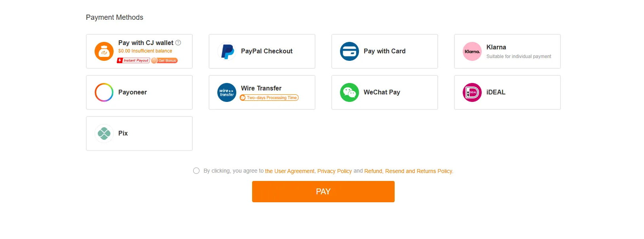Click the PayPal logo icon

227,51
